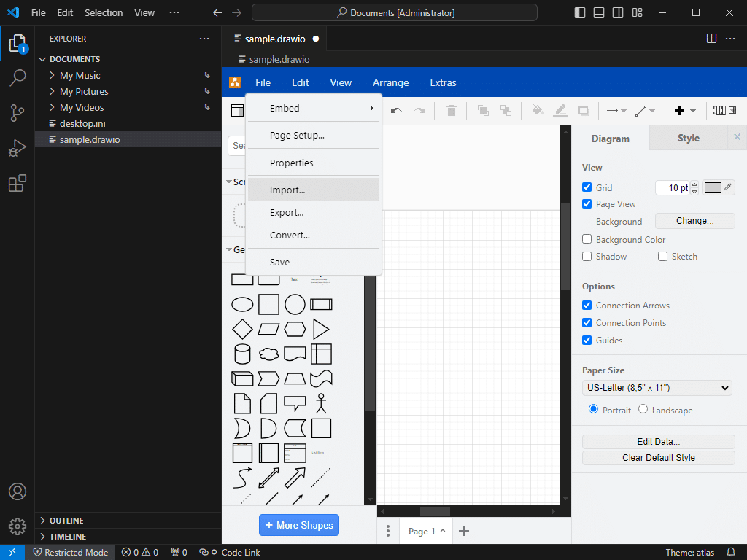Enable the Background Color checkbox
This screenshot has height=560, width=747.
(x=587, y=239)
